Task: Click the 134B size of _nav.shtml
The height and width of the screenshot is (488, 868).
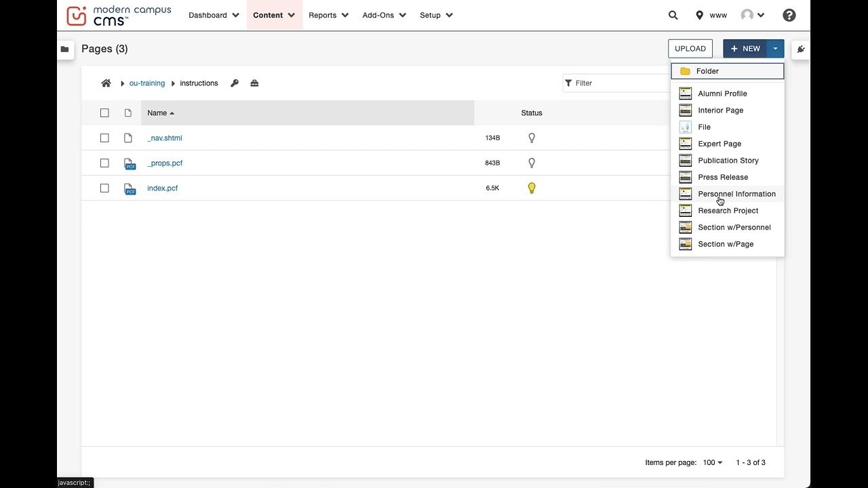Action: tap(492, 138)
